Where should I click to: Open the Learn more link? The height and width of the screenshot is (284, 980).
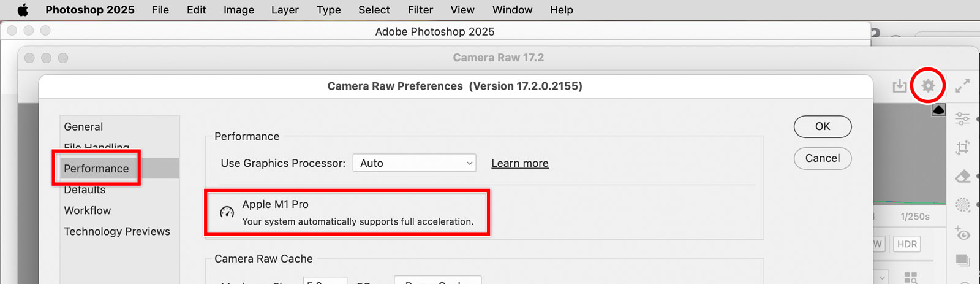[519, 163]
